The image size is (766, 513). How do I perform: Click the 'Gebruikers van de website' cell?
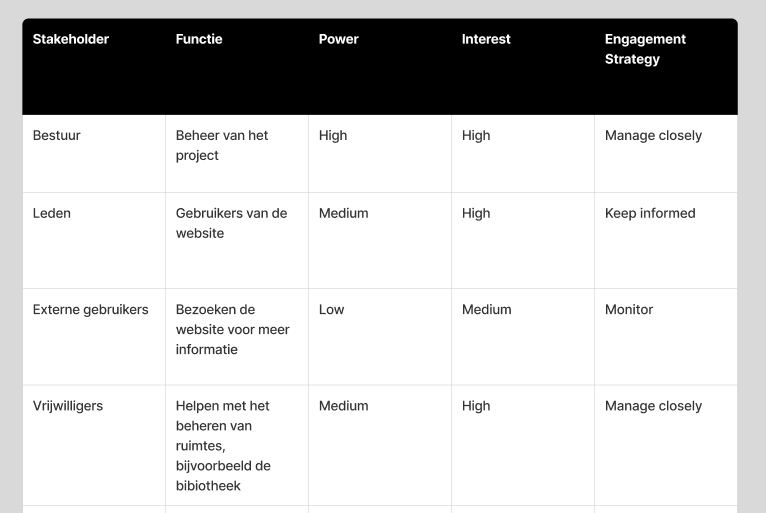click(x=231, y=223)
